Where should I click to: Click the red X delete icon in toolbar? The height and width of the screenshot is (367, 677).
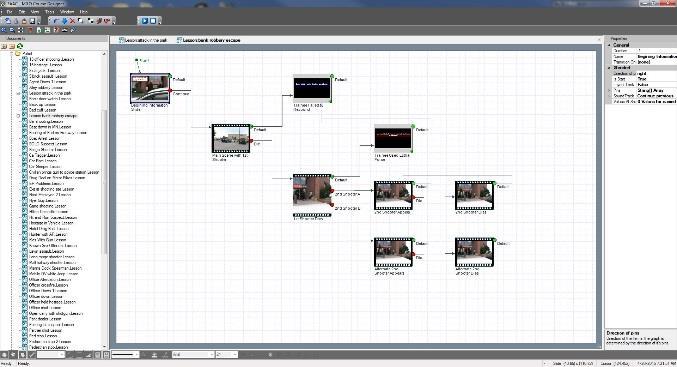click(72, 20)
